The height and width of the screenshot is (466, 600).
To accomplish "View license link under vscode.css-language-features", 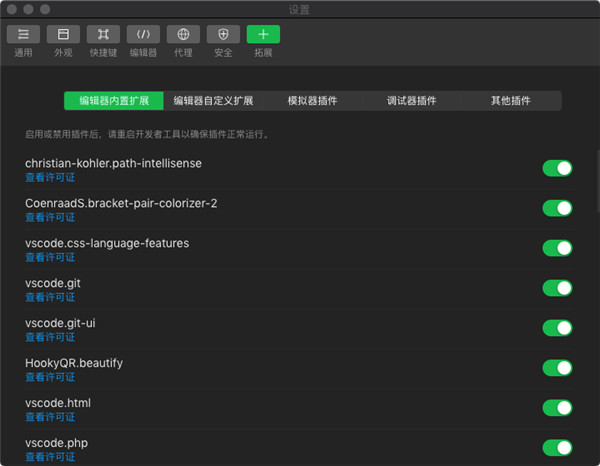I will 50,257.
